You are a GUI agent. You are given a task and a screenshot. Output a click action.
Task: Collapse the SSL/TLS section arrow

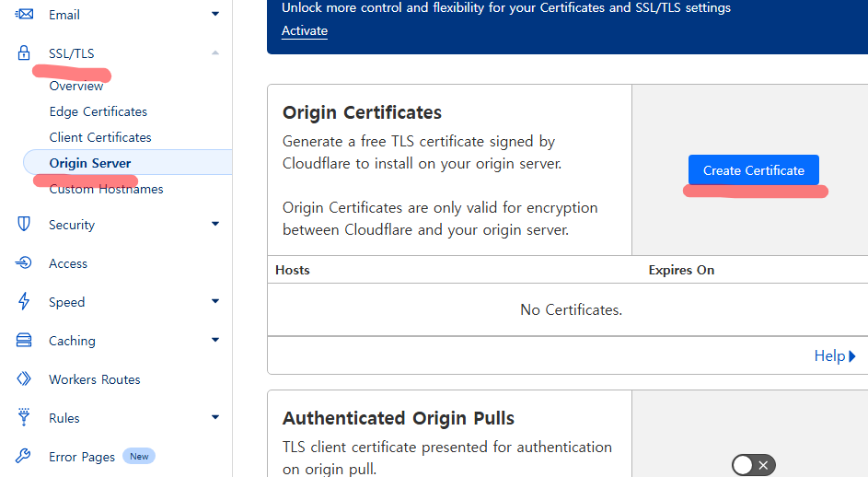(x=215, y=53)
